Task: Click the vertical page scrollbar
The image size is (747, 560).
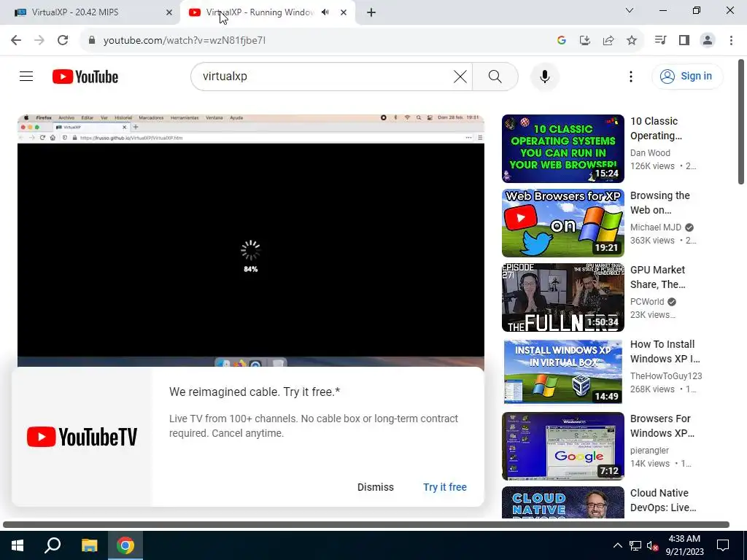Action: pyautogui.click(x=741, y=122)
